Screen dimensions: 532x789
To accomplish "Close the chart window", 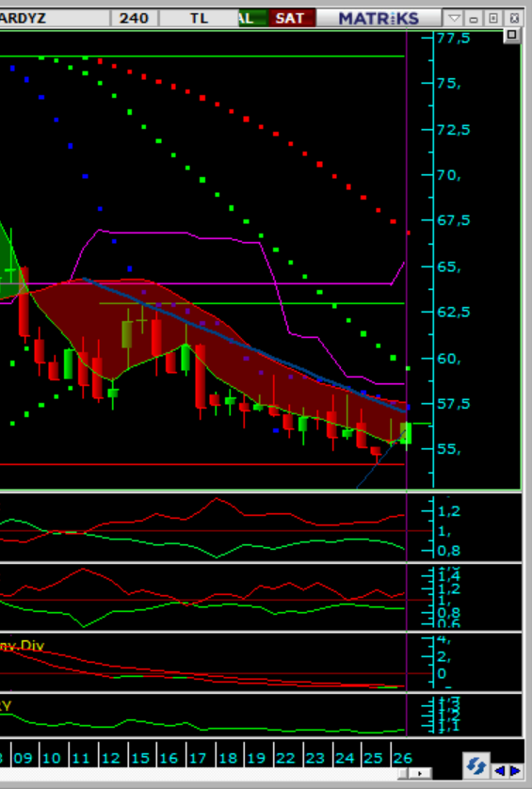I will coord(514,19).
